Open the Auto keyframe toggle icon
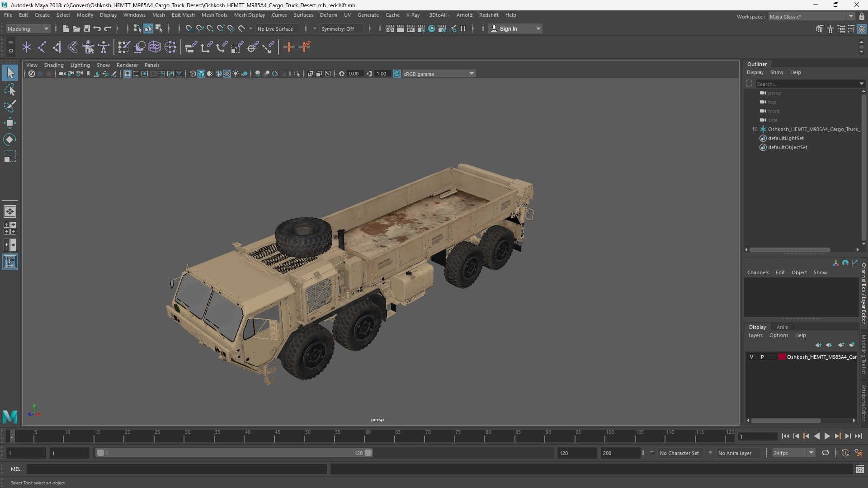The image size is (868, 488). click(x=845, y=453)
